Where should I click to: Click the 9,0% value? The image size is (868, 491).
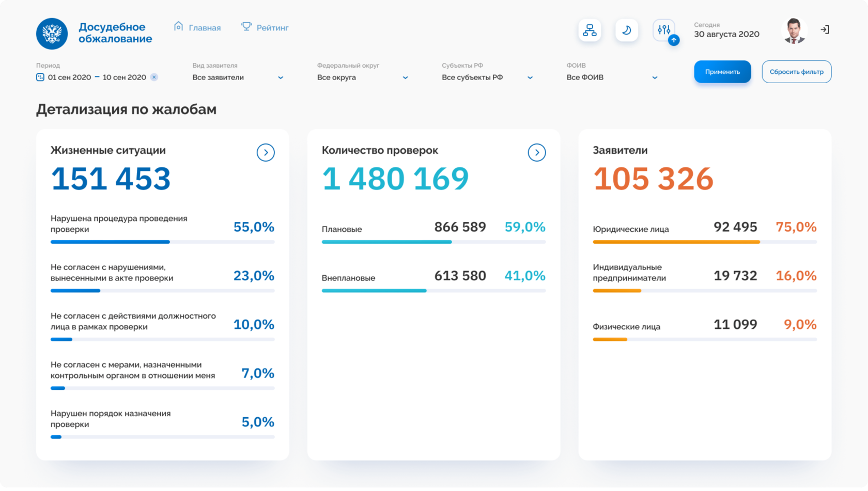[x=800, y=325]
